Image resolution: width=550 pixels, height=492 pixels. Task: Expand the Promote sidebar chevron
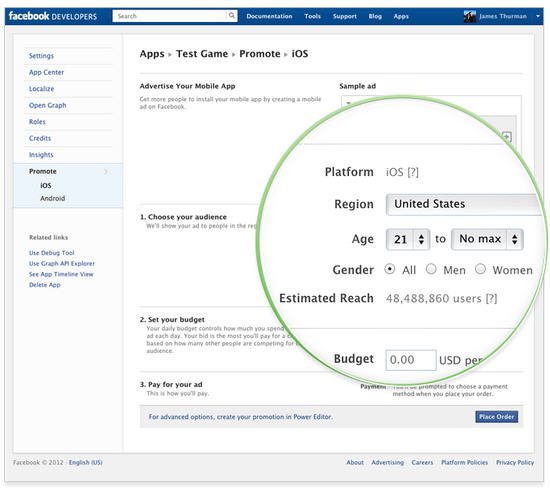pos(106,171)
